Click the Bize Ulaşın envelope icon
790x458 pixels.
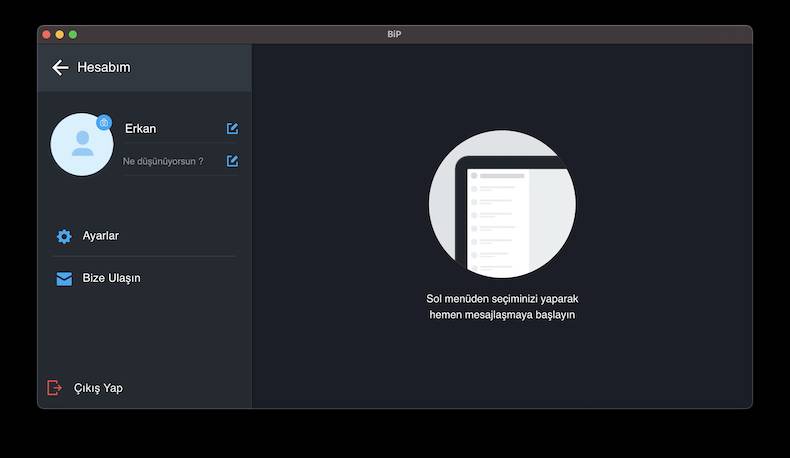tap(64, 278)
